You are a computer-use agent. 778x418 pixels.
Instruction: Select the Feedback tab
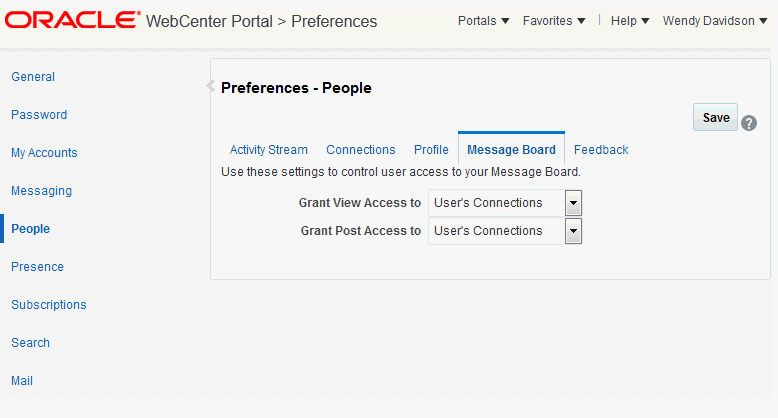(x=601, y=150)
